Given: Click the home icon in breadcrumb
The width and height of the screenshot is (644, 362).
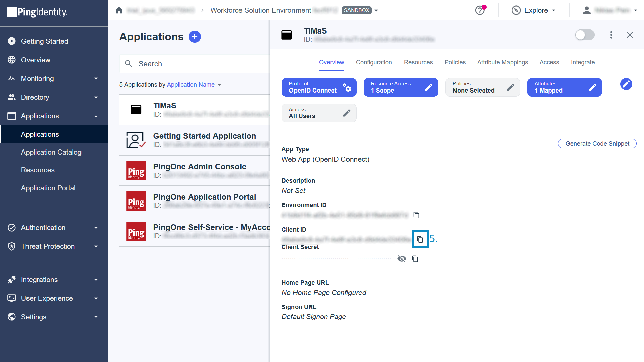Looking at the screenshot, I should (119, 10).
